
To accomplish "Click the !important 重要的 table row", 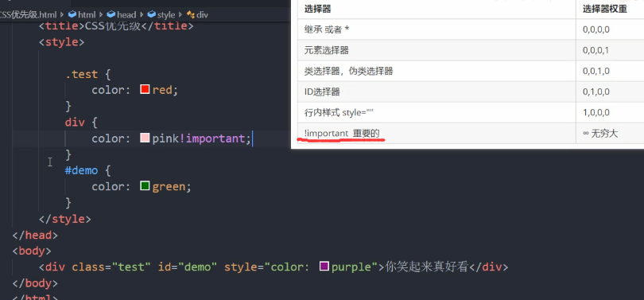I will [x=470, y=134].
